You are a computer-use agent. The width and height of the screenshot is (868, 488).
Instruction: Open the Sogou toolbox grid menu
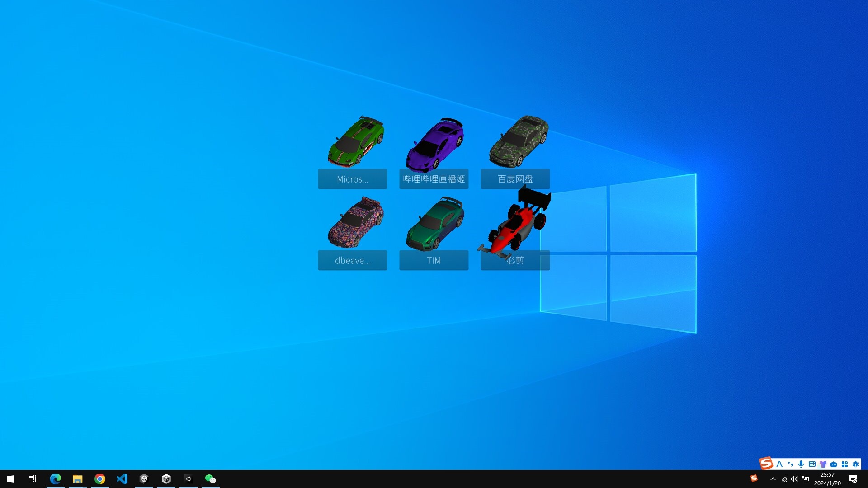[x=844, y=464]
